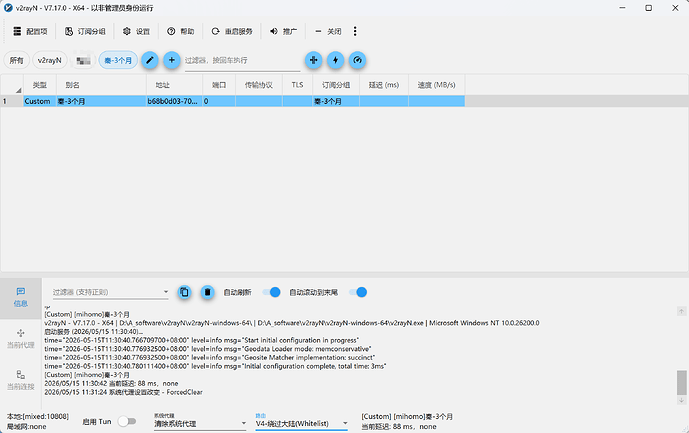
Task: Toggle the 自动刷新 switch
Action: (x=271, y=292)
